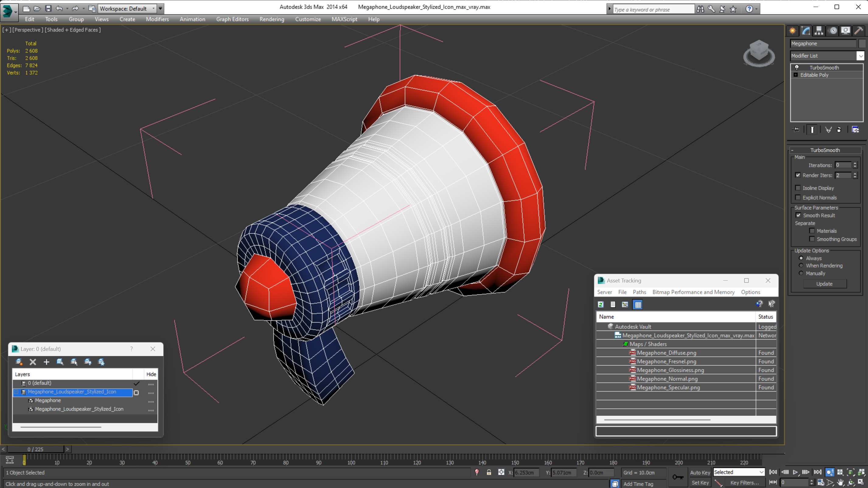This screenshot has height=488, width=868.
Task: Select Megaphone_Normal.png asset row
Action: (686, 379)
